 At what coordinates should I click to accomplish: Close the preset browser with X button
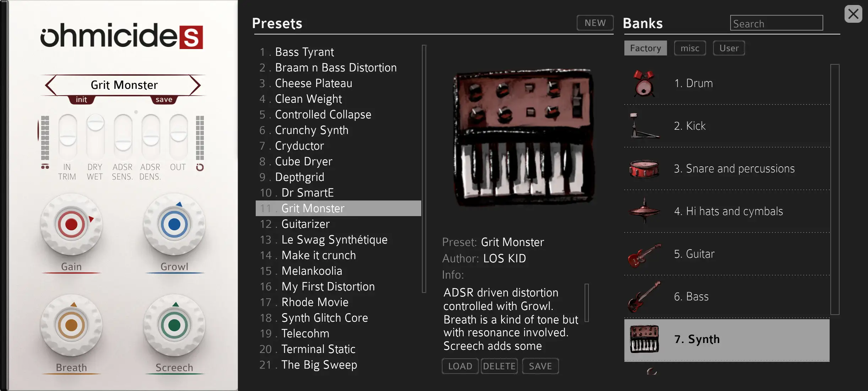point(853,14)
